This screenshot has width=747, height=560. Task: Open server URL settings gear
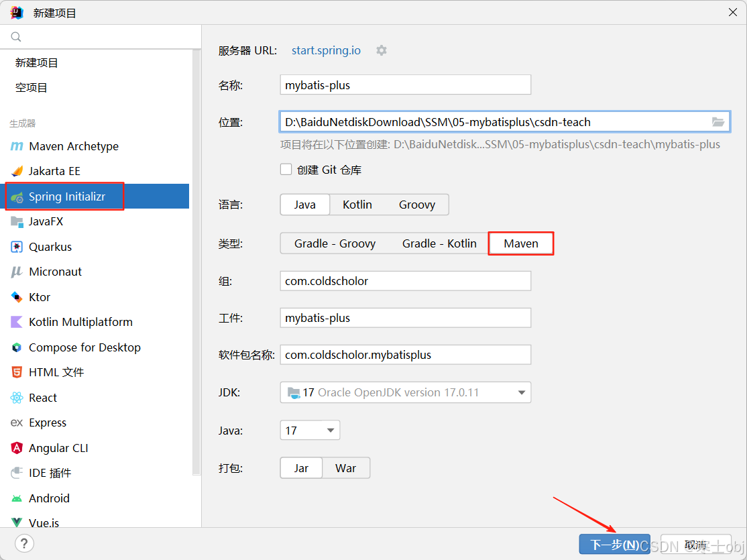pos(381,50)
